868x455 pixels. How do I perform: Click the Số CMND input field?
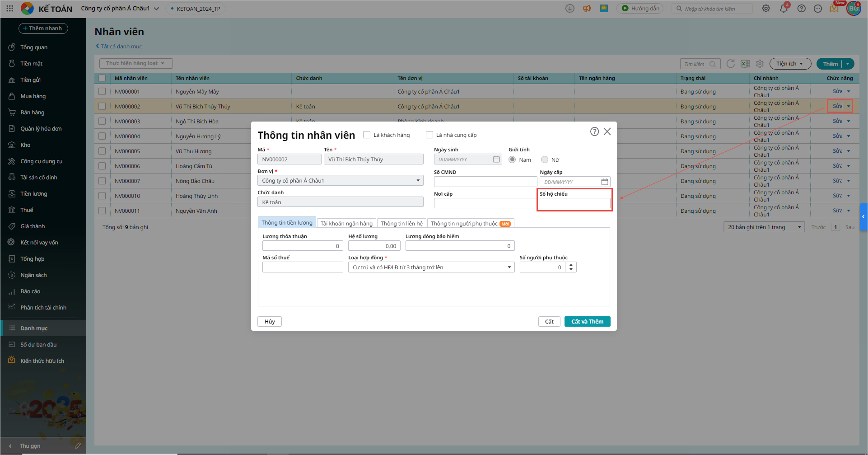click(x=485, y=182)
